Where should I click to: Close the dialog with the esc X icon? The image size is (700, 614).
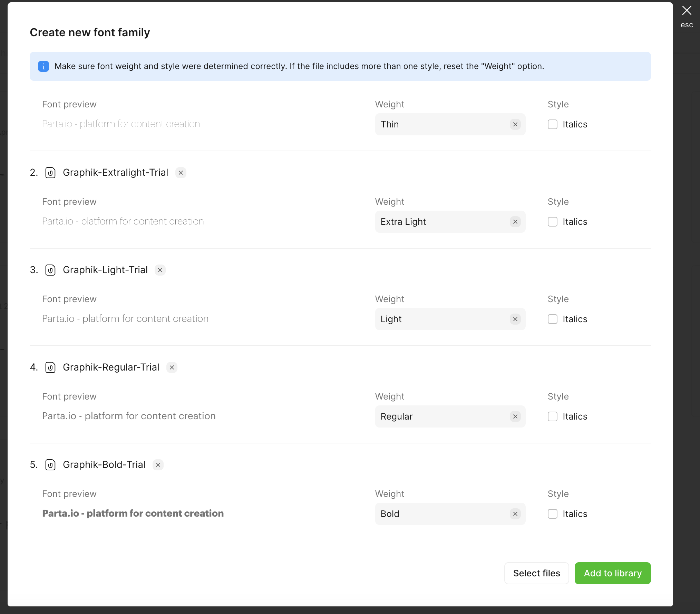[x=687, y=11]
